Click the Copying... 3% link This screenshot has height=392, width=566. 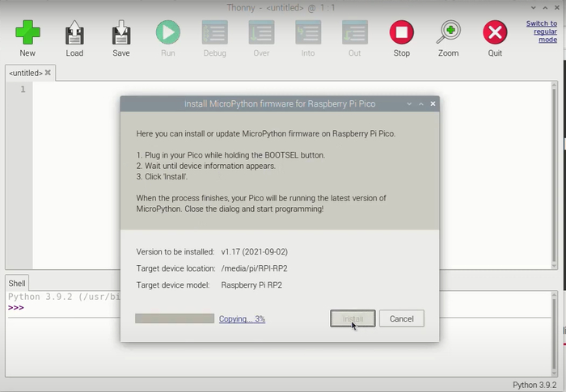242,318
